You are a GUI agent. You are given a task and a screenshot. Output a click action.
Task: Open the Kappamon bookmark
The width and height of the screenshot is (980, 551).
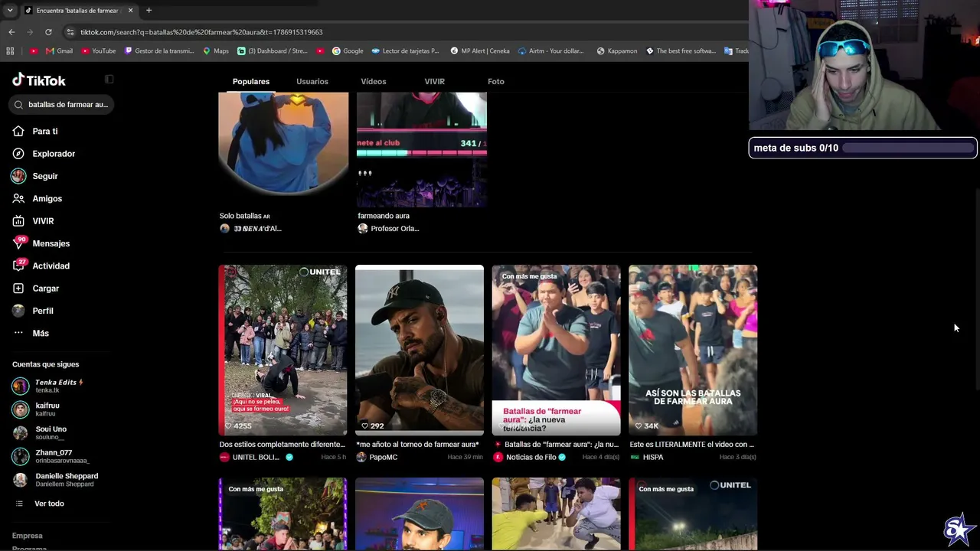pos(616,51)
